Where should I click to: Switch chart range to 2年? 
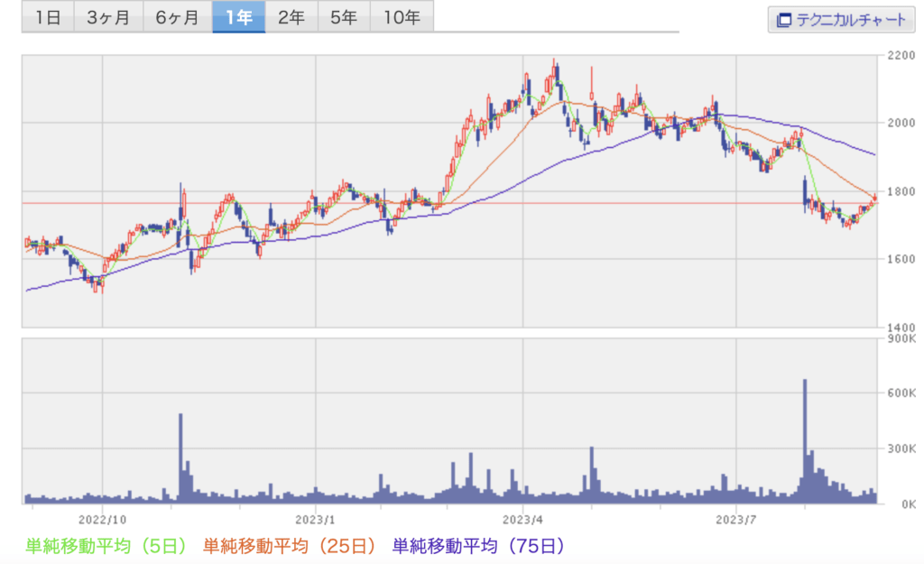(291, 17)
